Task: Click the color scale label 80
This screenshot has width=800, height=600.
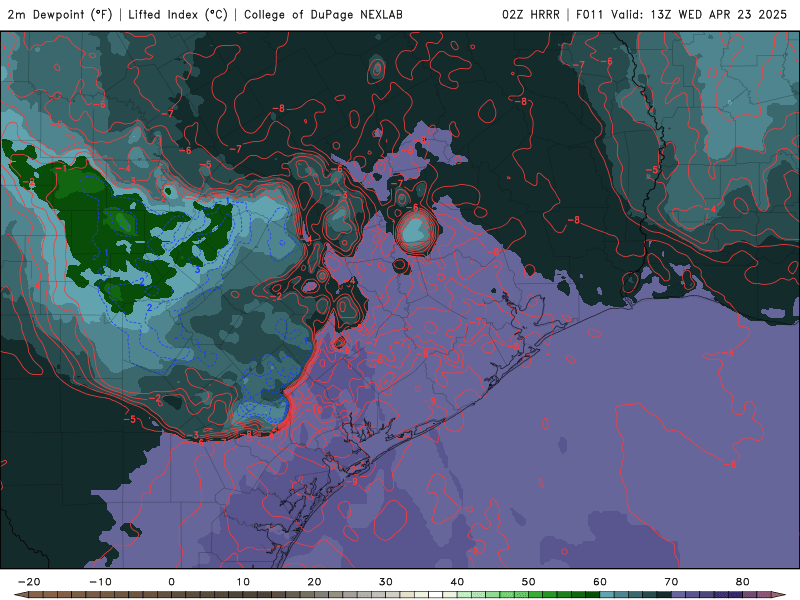Action: point(743,582)
